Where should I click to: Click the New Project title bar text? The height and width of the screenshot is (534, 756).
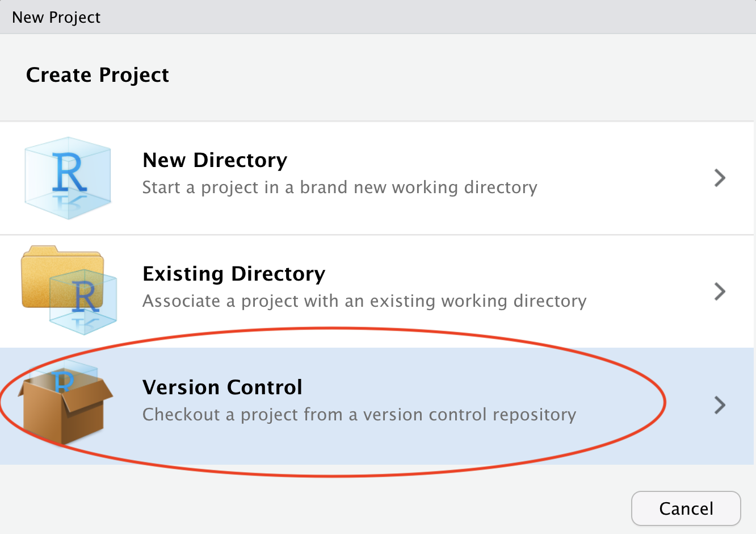tap(56, 18)
